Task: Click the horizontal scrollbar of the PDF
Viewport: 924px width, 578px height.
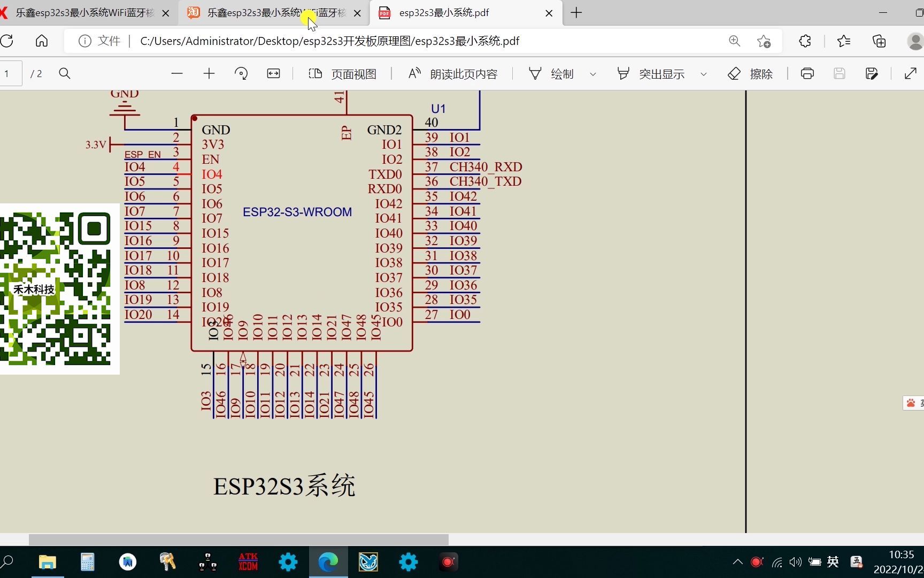Action: 238,539
